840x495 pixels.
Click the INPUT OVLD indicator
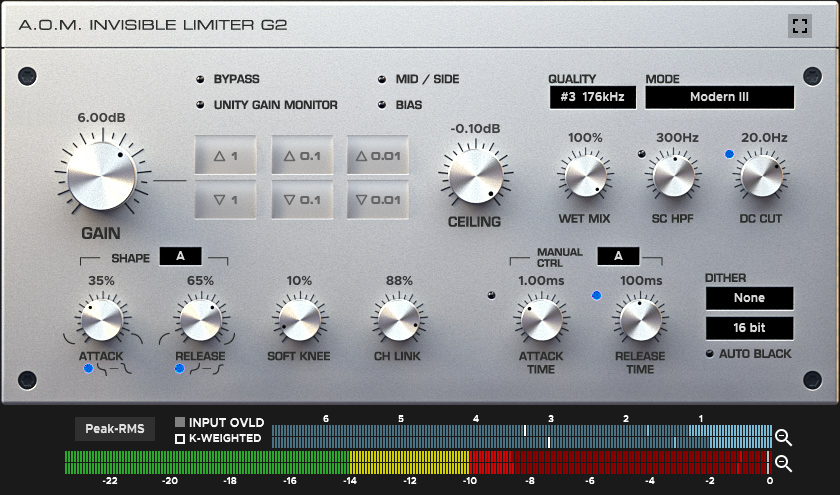180,422
